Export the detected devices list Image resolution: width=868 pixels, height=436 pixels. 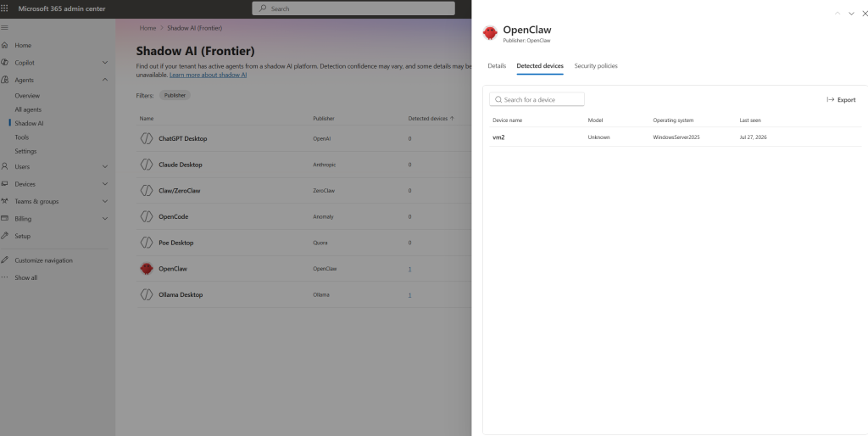(841, 100)
